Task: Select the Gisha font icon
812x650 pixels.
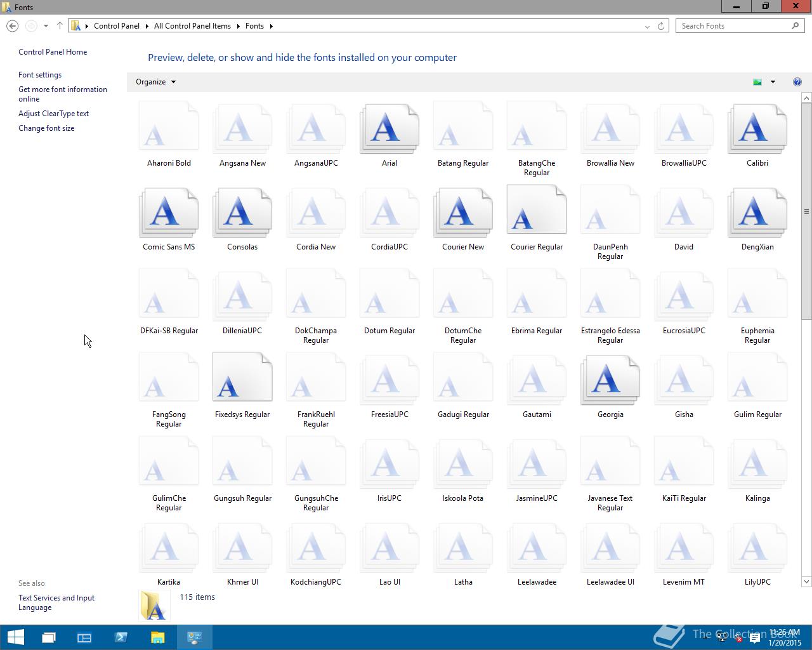Action: pos(684,380)
